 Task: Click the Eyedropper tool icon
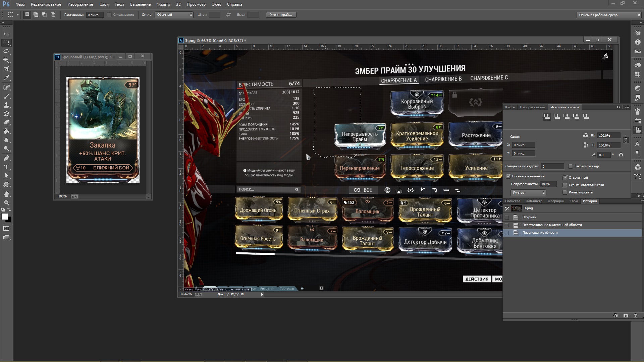(x=6, y=78)
